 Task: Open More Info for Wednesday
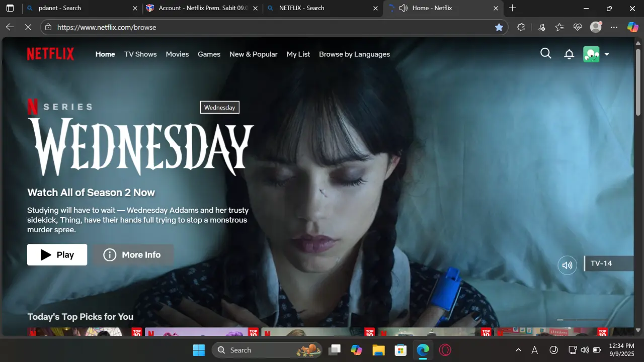(x=133, y=255)
